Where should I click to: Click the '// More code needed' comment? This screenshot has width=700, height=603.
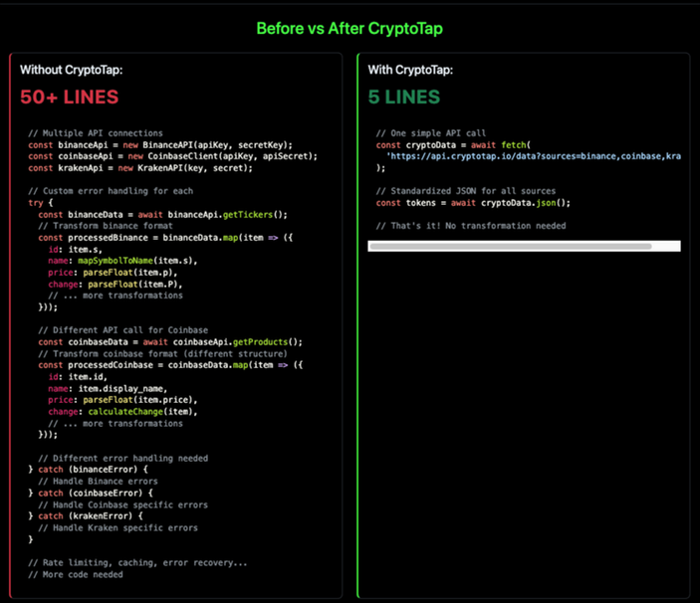click(76, 574)
